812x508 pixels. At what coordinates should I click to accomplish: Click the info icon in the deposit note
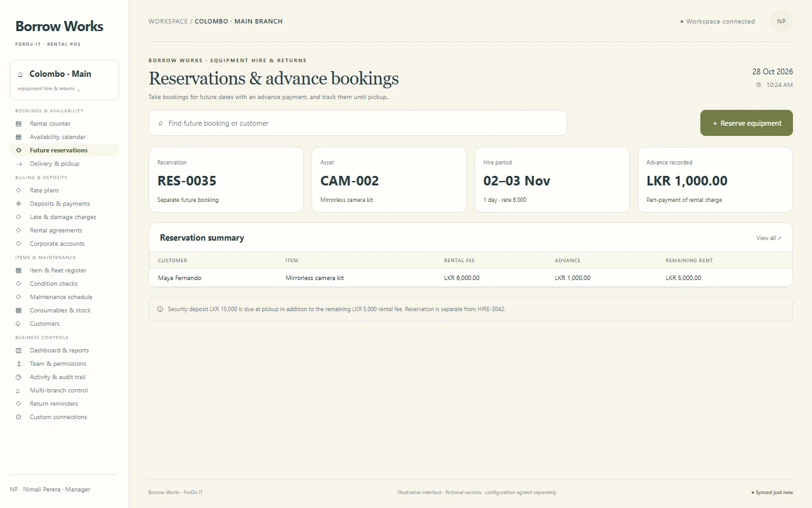point(160,309)
